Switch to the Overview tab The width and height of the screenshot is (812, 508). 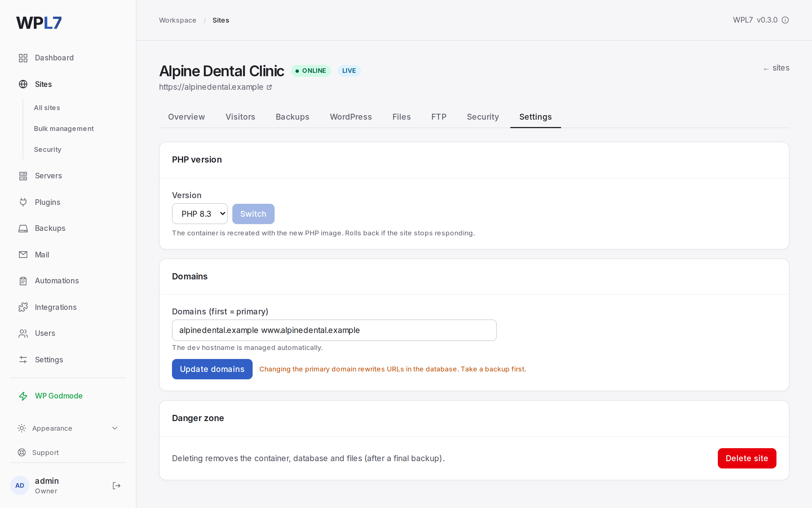pos(186,117)
